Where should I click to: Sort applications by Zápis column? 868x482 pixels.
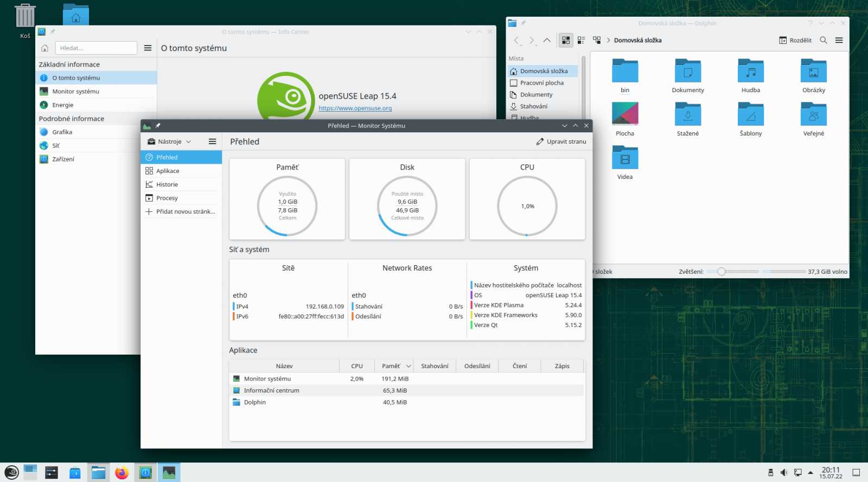tap(562, 366)
